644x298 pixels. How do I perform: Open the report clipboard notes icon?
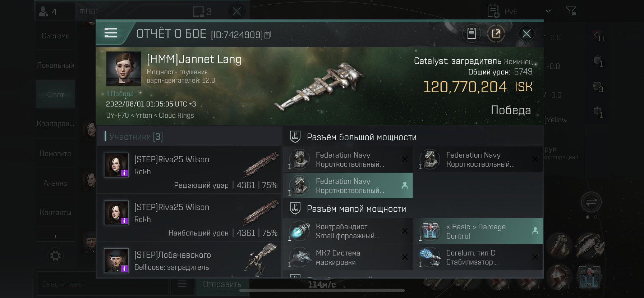pyautogui.click(x=471, y=34)
